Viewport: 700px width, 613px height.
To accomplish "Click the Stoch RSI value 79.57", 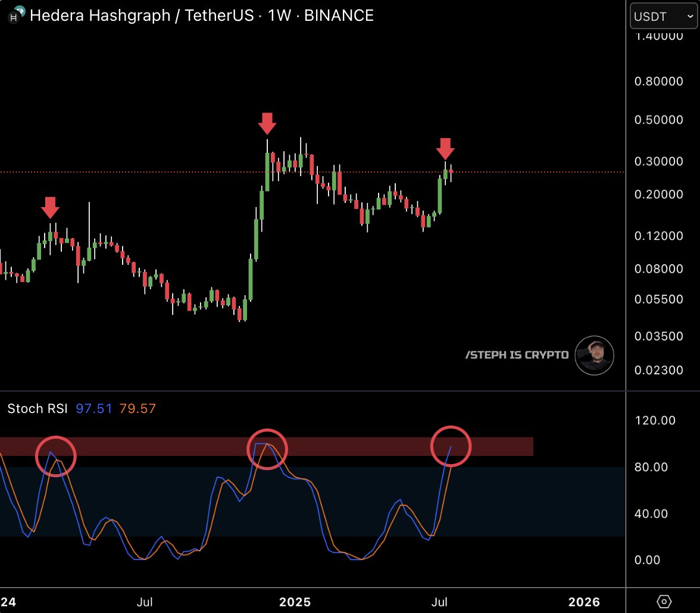I will (x=137, y=408).
